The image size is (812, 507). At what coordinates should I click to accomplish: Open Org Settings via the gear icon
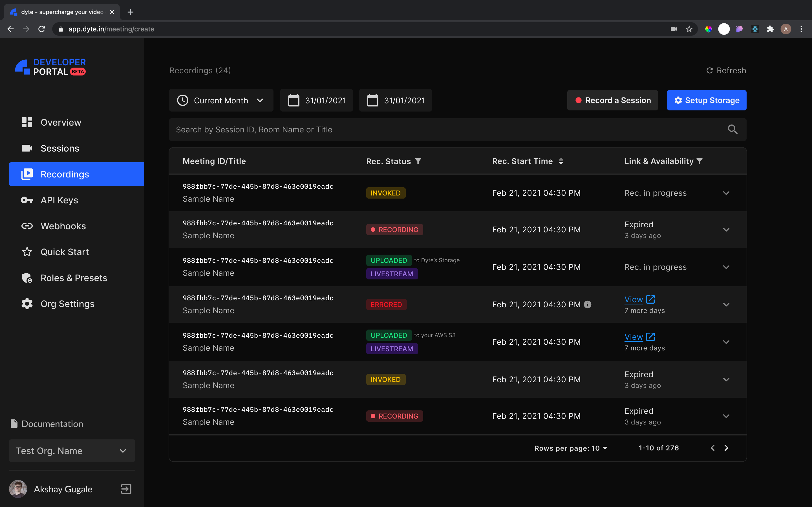[27, 304]
